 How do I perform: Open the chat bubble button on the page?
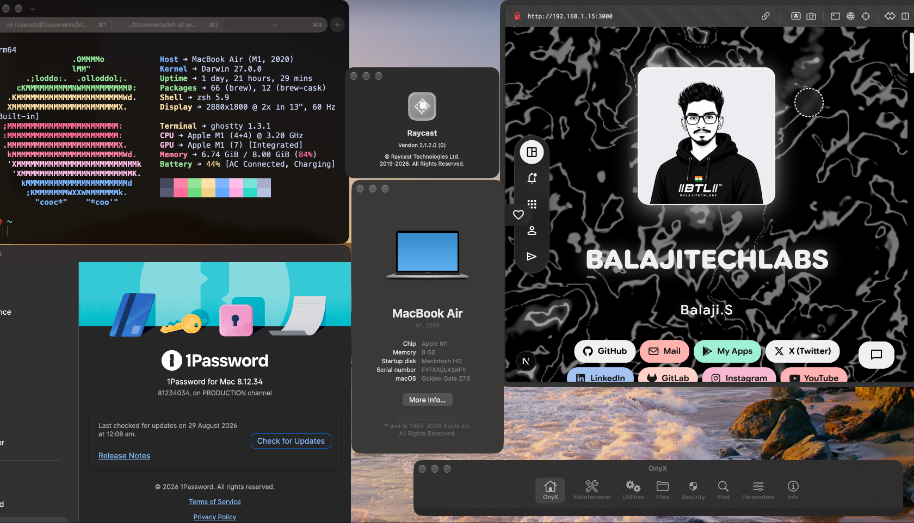pyautogui.click(x=876, y=354)
